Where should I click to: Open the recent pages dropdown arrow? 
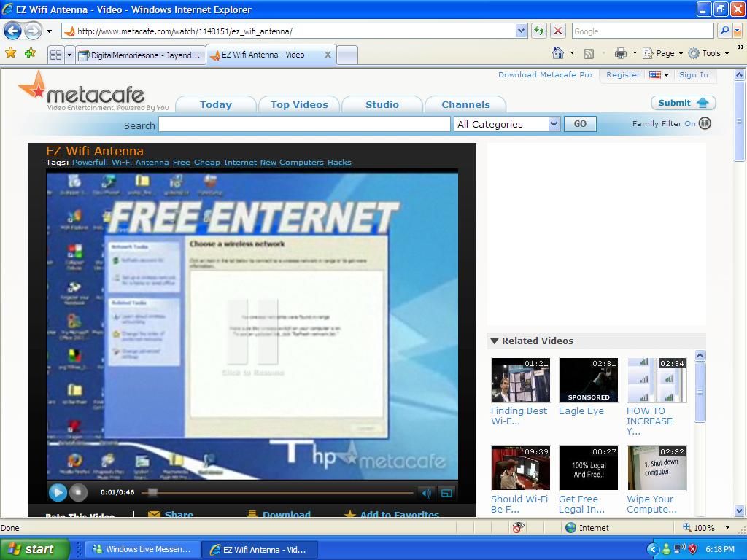(49, 31)
